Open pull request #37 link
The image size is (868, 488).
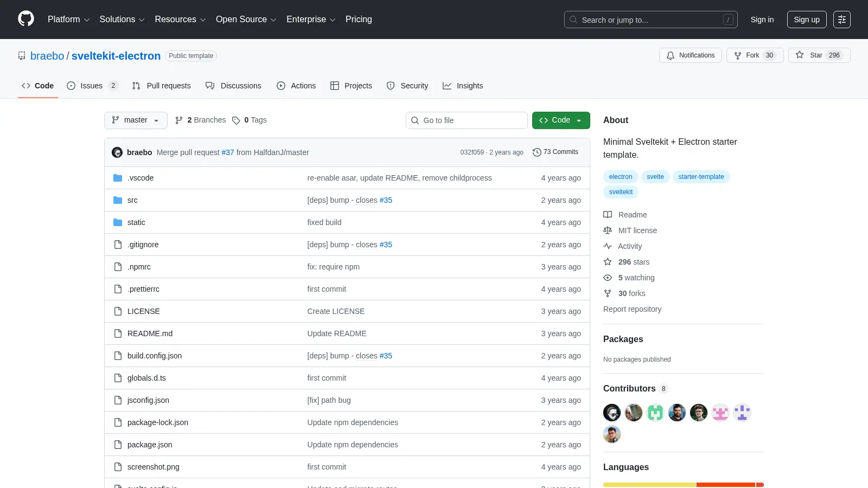(228, 152)
